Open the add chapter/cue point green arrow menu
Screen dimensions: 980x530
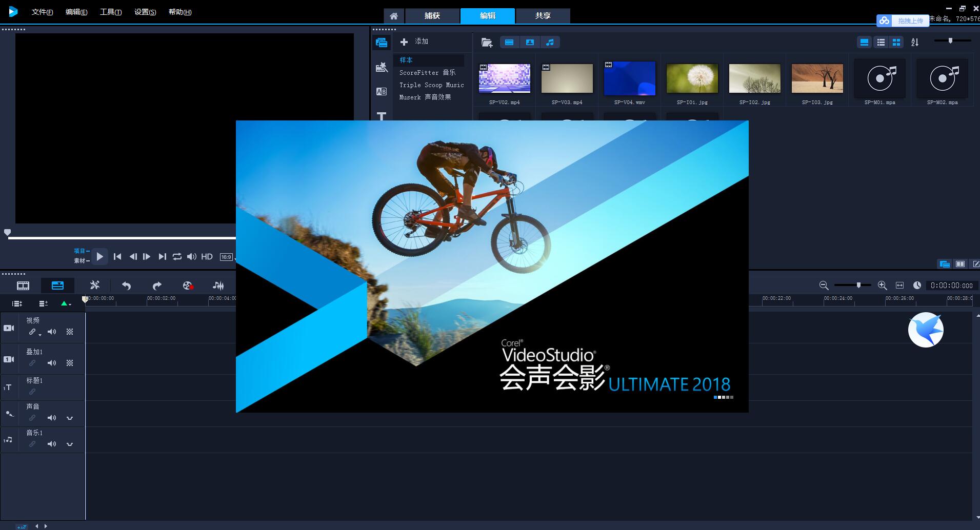coord(66,303)
